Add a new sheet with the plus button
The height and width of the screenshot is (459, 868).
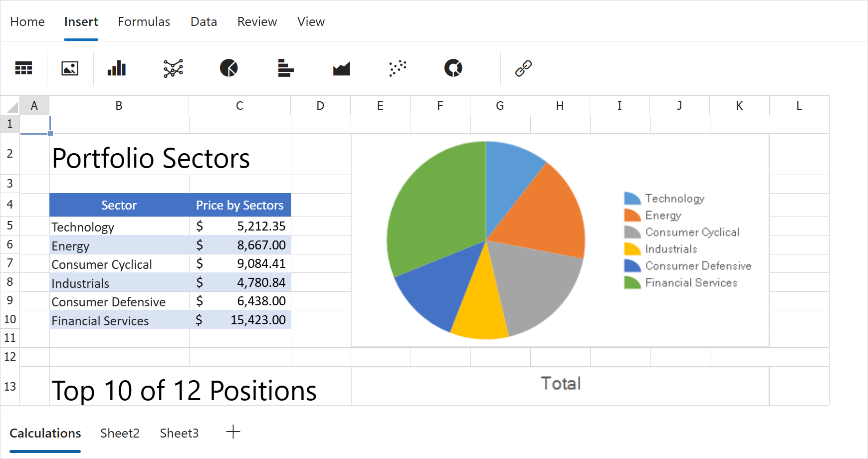coord(232,432)
